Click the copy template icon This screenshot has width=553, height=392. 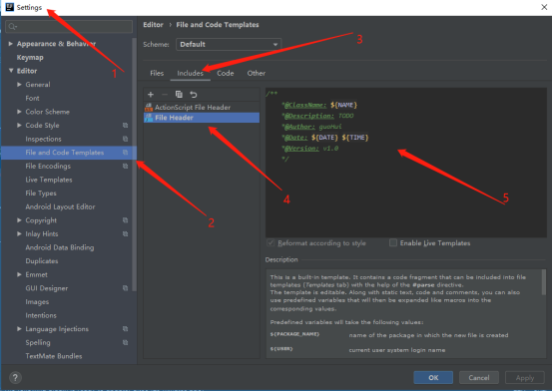point(179,95)
